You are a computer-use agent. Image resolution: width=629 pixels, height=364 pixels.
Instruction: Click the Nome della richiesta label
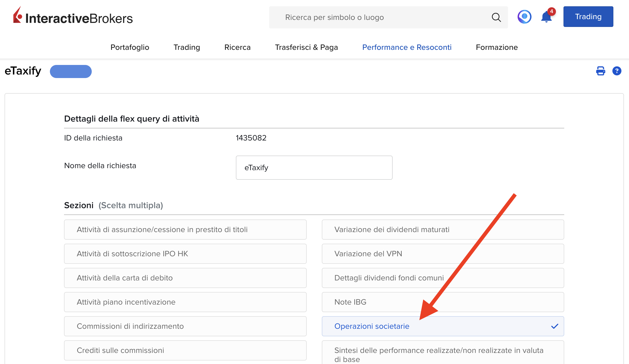tap(100, 166)
